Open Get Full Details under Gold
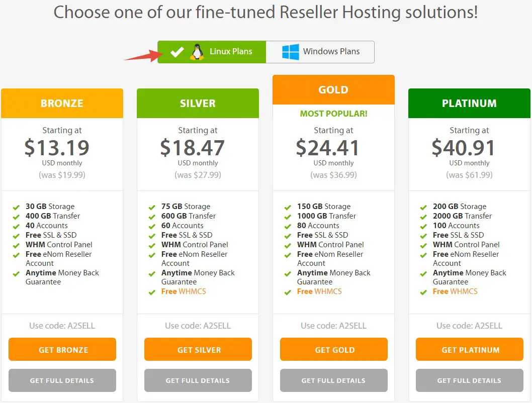Screen dimensions: 532x403 coord(334,380)
